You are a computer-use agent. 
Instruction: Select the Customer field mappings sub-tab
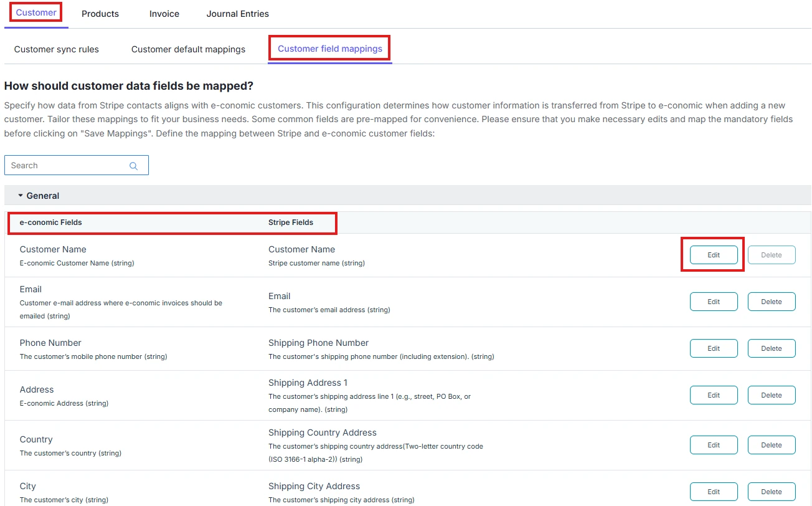pyautogui.click(x=330, y=49)
